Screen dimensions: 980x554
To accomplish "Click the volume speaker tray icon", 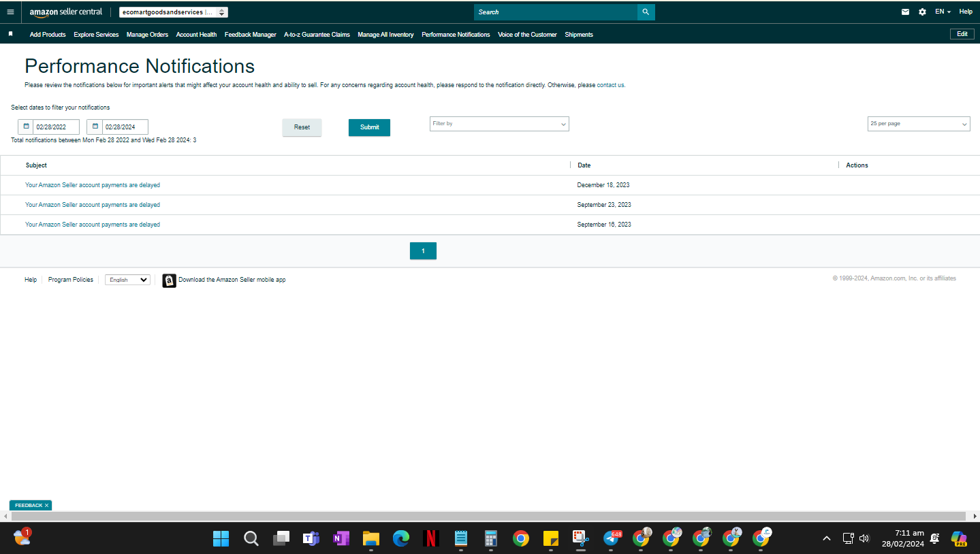I will pyautogui.click(x=865, y=538).
